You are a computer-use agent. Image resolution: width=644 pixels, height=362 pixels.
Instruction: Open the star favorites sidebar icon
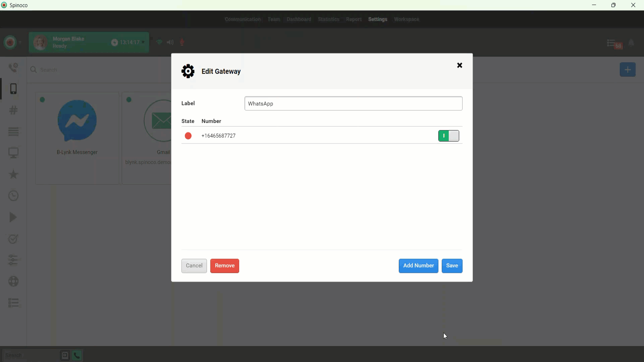pyautogui.click(x=13, y=174)
